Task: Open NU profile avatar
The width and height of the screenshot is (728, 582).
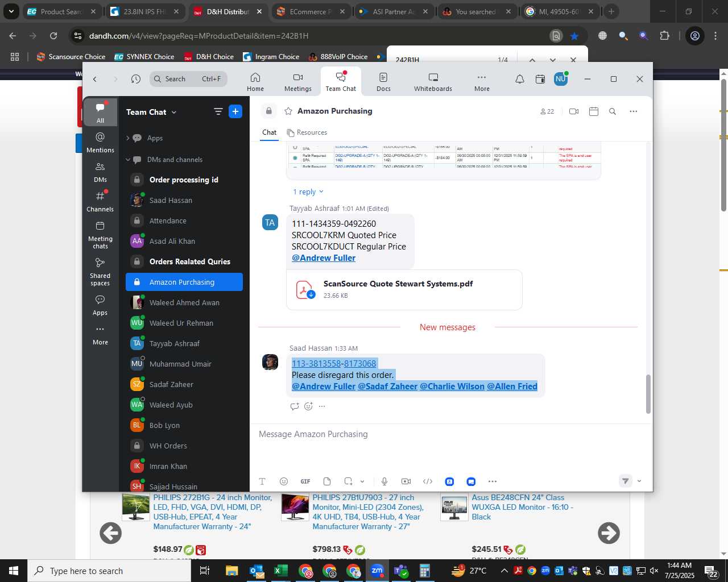Action: (561, 79)
